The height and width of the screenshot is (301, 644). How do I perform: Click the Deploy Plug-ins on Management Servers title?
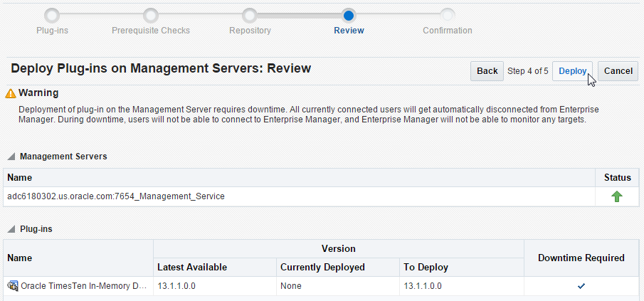(161, 68)
